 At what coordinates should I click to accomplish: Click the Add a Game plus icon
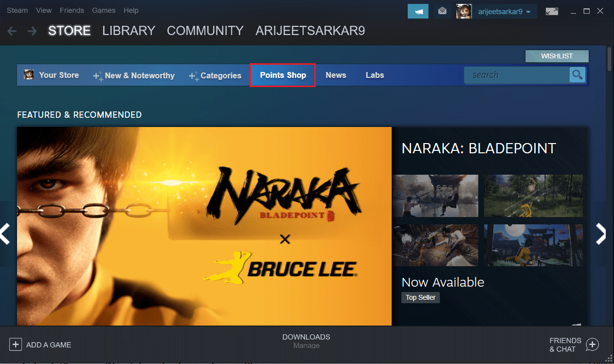click(16, 345)
